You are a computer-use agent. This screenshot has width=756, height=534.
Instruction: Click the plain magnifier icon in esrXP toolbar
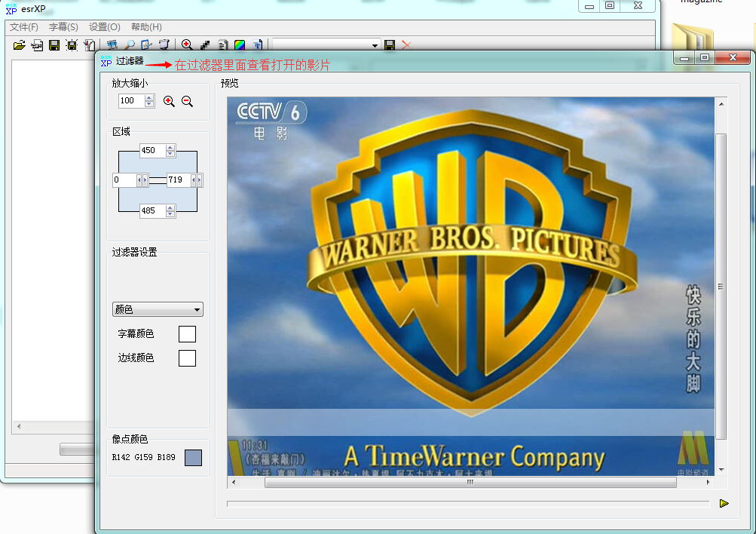[x=129, y=45]
